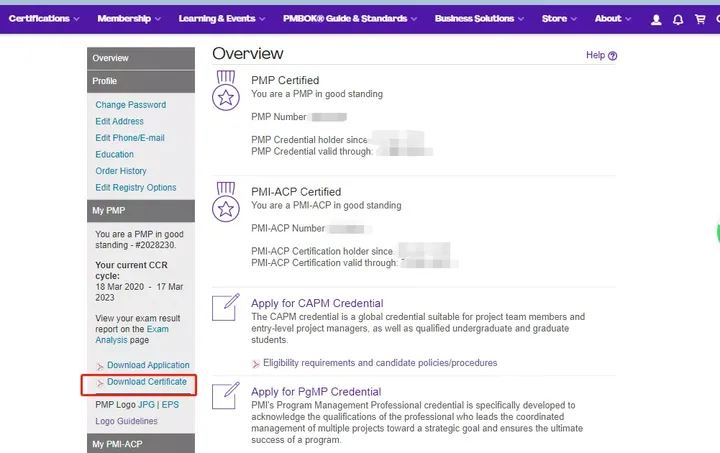Viewport: 720px width, 453px height.
Task: Download PMP Logo as EPS
Action: point(170,405)
